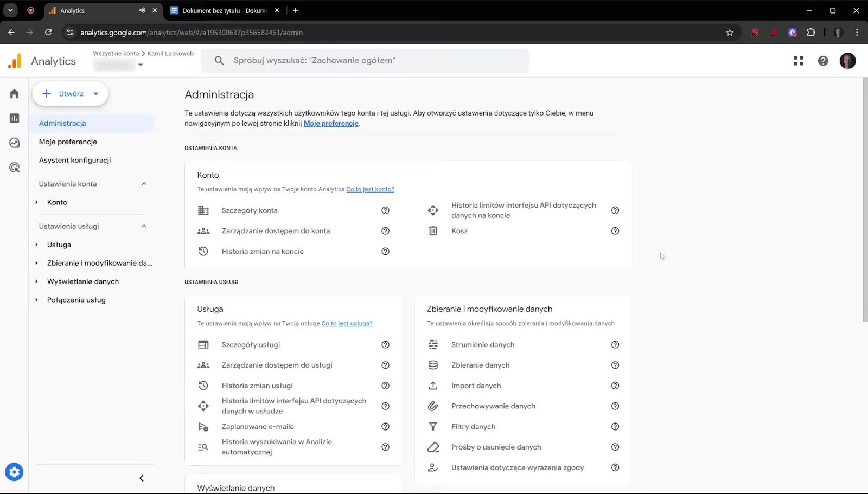Expand Zbieranie i modyfikowanie da... tree item
This screenshot has width=868, height=494.
[x=36, y=263]
